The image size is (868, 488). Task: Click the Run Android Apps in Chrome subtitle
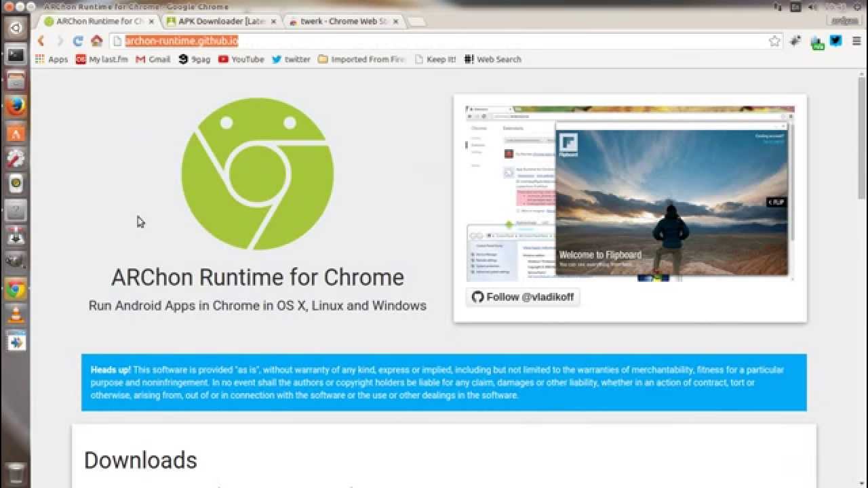pos(258,306)
